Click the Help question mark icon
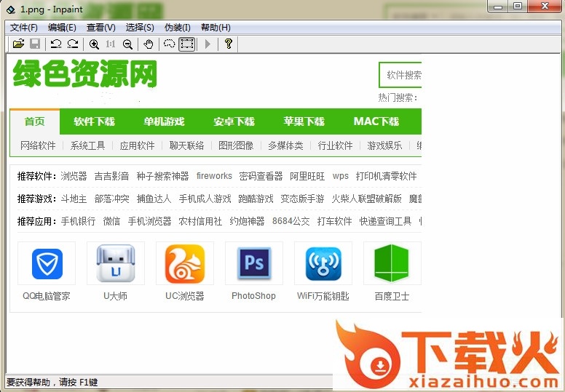This screenshot has width=565, height=392. [229, 44]
